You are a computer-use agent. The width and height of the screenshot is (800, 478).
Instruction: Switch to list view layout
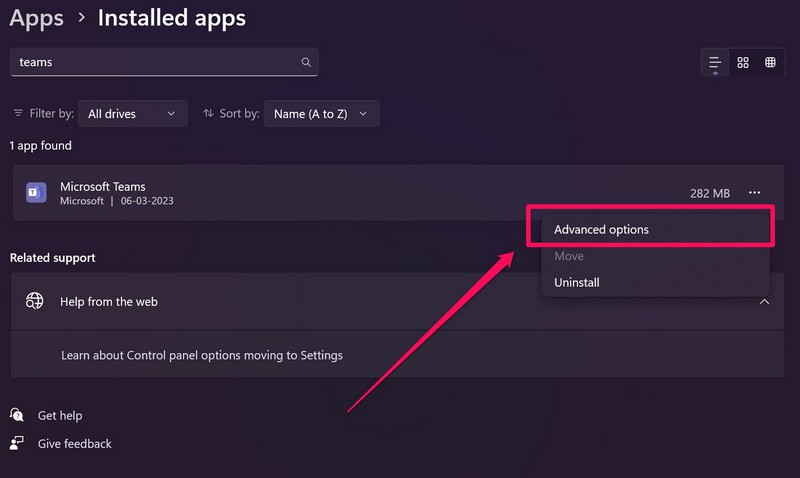tap(715, 62)
